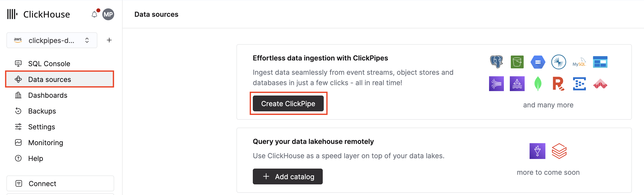Click the Confluent circular star icon

(558, 62)
